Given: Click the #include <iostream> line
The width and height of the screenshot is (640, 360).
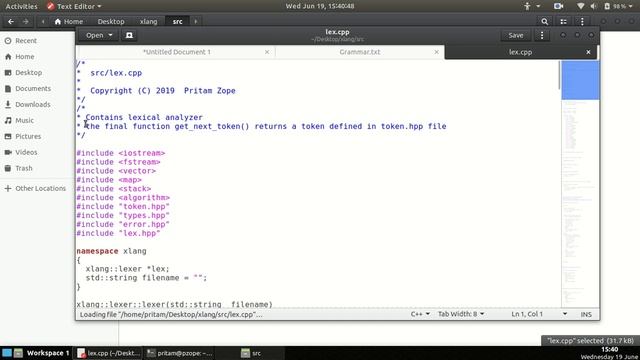Looking at the screenshot, I should 120,153.
